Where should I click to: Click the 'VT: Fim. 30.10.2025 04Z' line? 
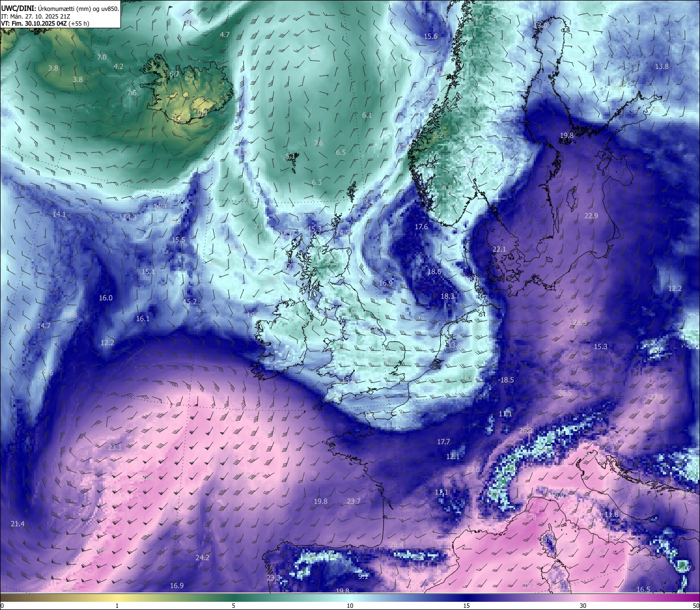pyautogui.click(x=45, y=24)
